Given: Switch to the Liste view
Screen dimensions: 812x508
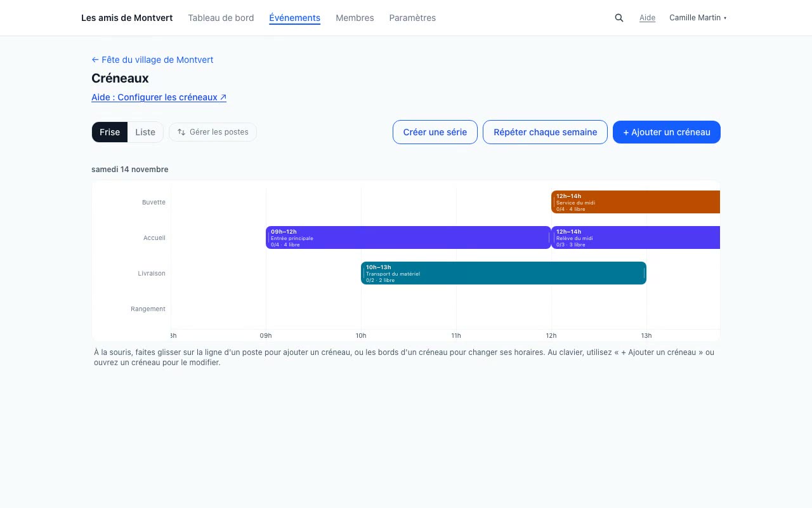Looking at the screenshot, I should click(x=145, y=132).
